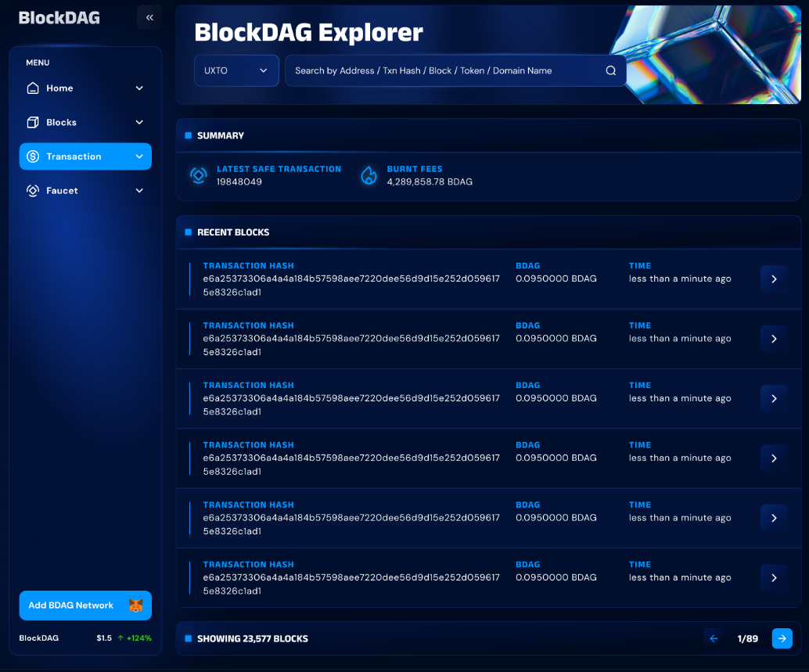809x672 pixels.
Task: Click the BlockDAG logo
Action: (x=59, y=18)
